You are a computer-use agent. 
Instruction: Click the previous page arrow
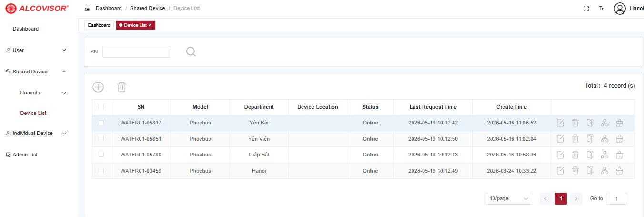[546, 198]
